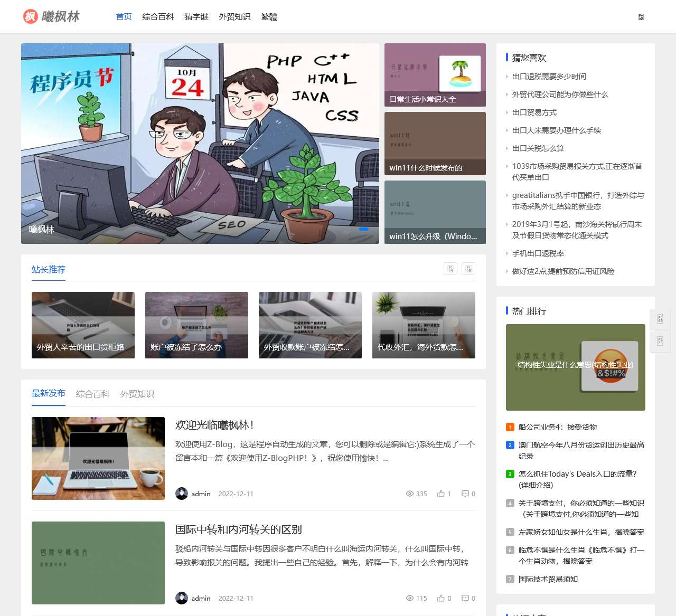676x616 pixels.
Task: Select the 综合百科 tab beside 最新发布
Action: [x=93, y=394]
